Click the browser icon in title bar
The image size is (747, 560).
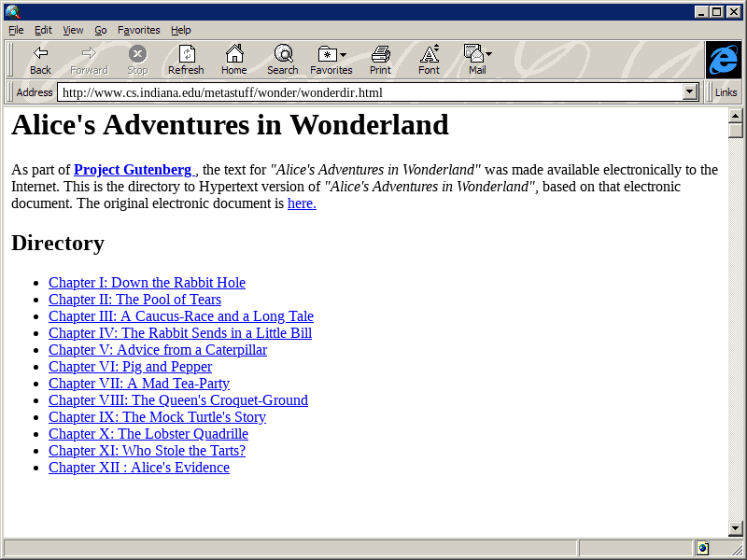pyautogui.click(x=12, y=11)
